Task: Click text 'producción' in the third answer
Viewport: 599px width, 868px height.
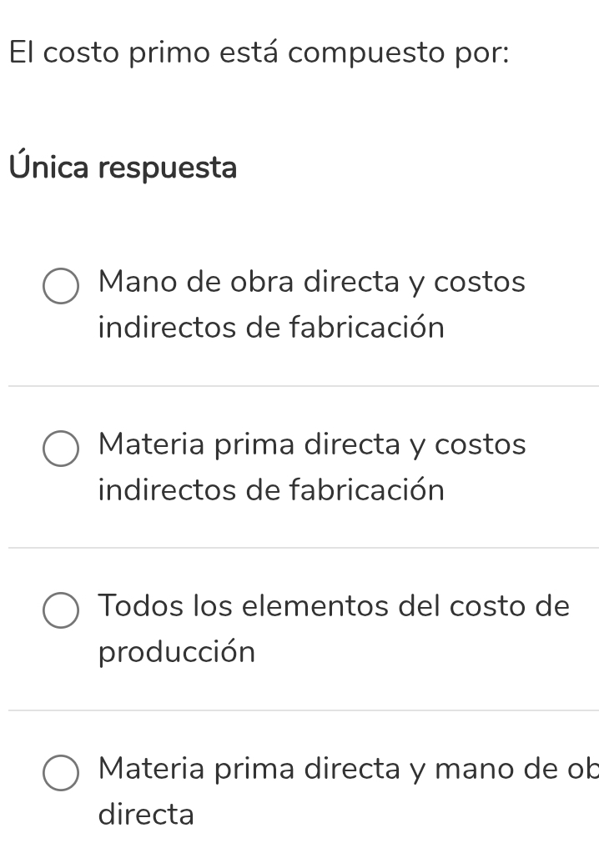Action: 175,653
